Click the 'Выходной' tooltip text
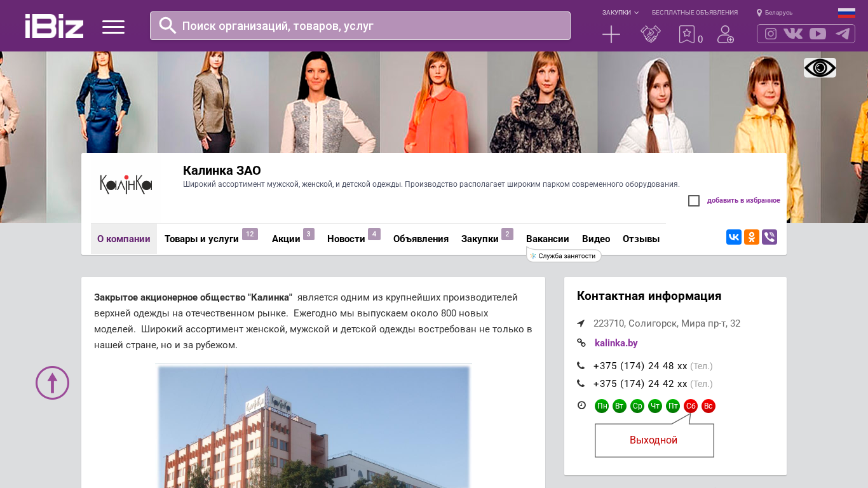This screenshot has width=868, height=488. pyautogui.click(x=653, y=440)
